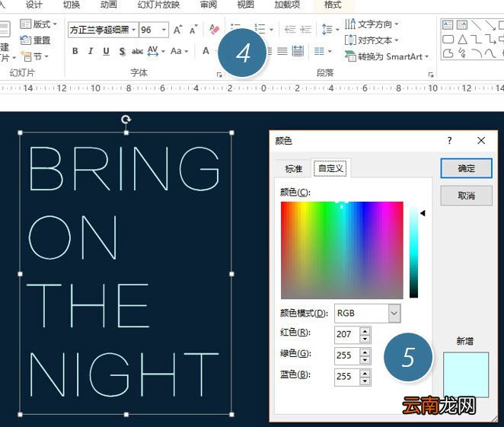This screenshot has width=504, height=427.
Task: Click the rotation handle above the text box
Action: pyautogui.click(x=126, y=119)
